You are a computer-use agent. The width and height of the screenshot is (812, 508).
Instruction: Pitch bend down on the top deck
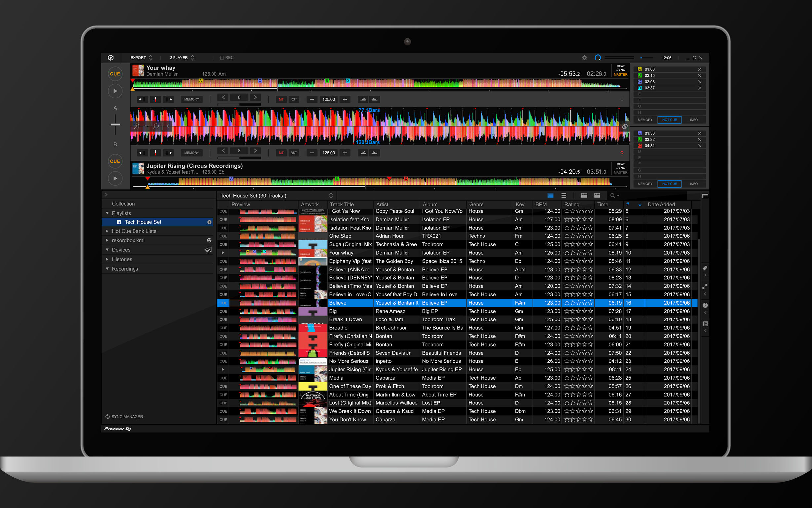[363, 99]
